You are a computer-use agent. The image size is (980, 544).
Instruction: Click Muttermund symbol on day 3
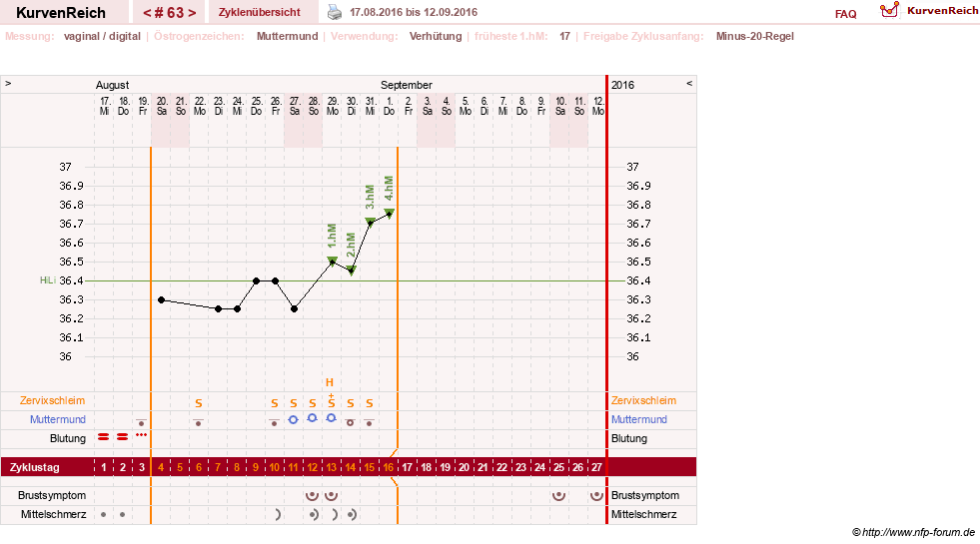pyautogui.click(x=141, y=422)
